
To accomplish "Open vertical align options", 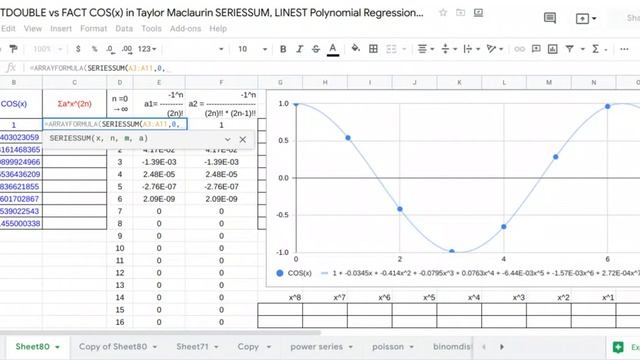I will pyautogui.click(x=449, y=49).
